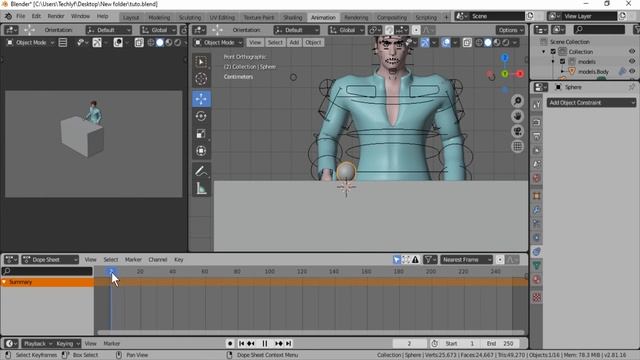Viewport: 640px width, 360px height.
Task: Select the Cursor tool in viewport toolbar
Action: pyautogui.click(x=201, y=79)
